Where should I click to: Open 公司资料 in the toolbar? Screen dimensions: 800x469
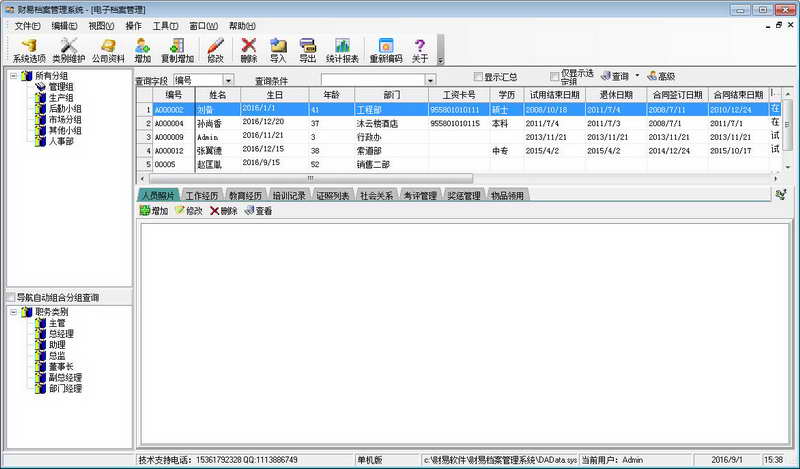click(x=108, y=51)
